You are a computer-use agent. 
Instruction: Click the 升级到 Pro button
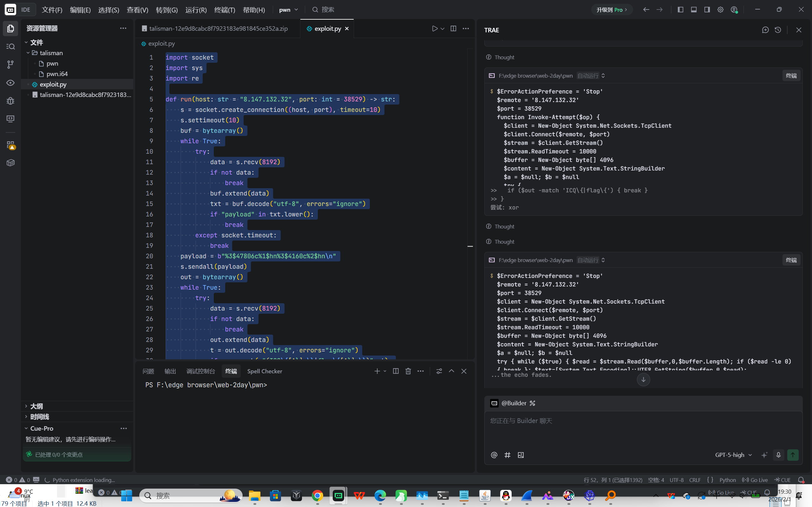[611, 10]
